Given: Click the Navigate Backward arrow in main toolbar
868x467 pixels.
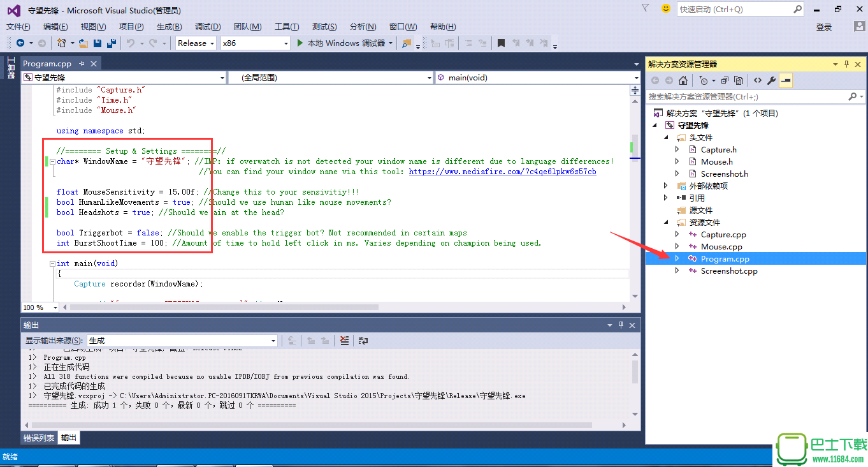Looking at the screenshot, I should coord(20,43).
